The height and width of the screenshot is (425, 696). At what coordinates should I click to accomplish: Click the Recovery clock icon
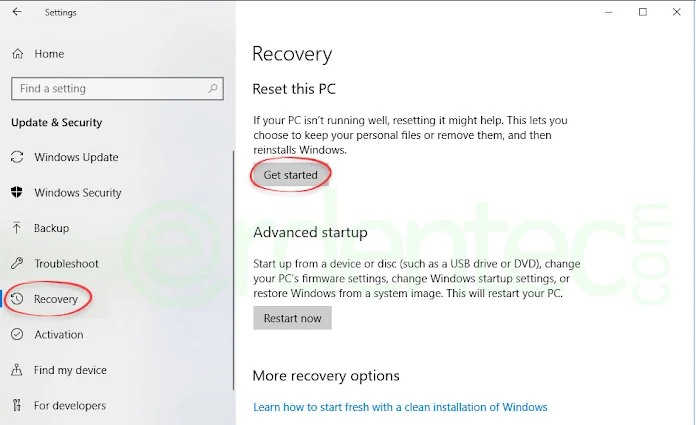pos(17,299)
